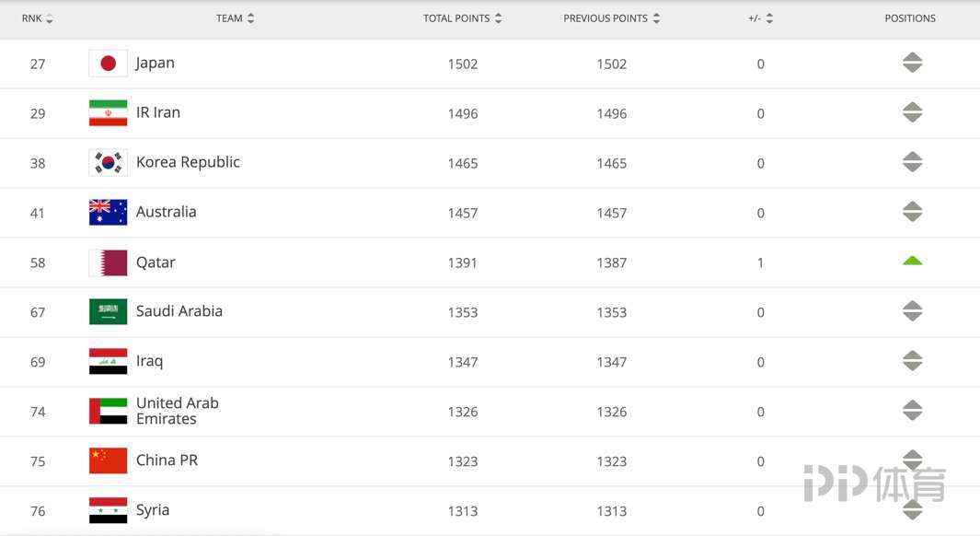Screen dimensions: 980x536
Task: Sort table by RNK column arrows
Action: pyautogui.click(x=50, y=18)
